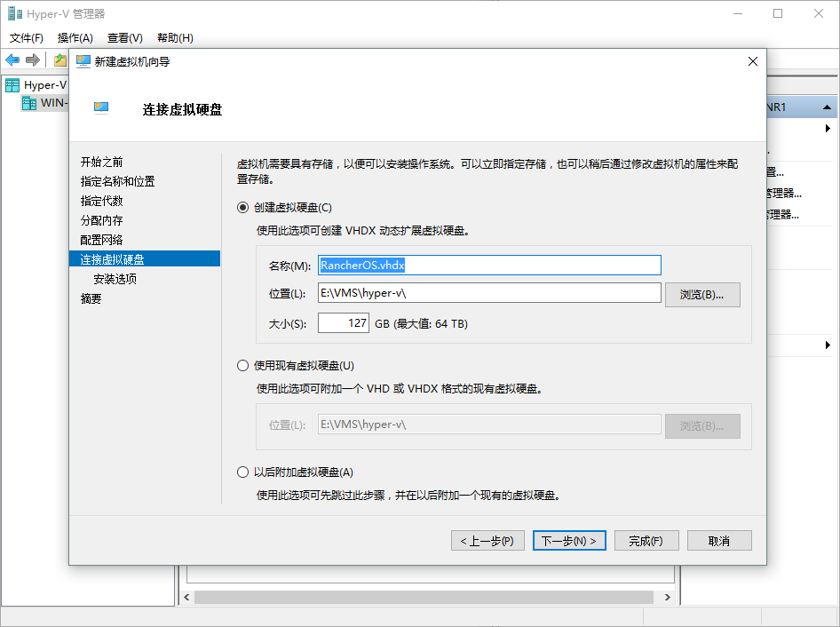Click the text '使用此选项可附加一个 VHD 或 VHDX 格式的现有虚拟硬盘。'
Viewport: 840px width, 627px height.
400,388
